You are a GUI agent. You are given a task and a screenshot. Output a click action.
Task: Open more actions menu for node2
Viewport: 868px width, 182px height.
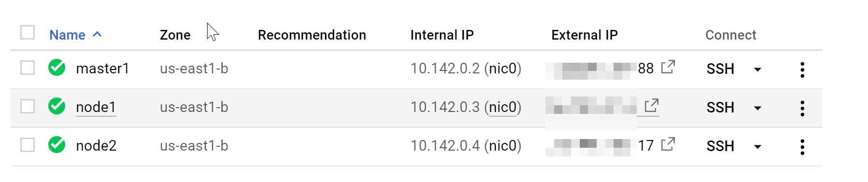coord(802,147)
